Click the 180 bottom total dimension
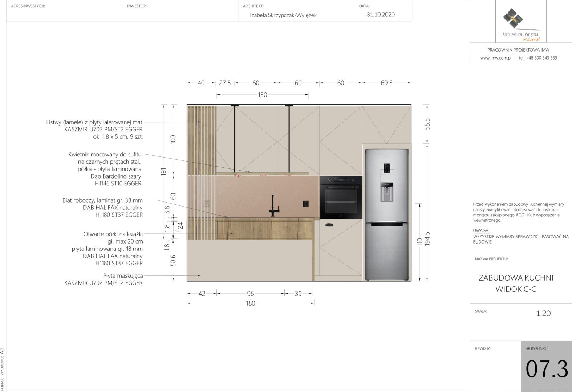 251,303
